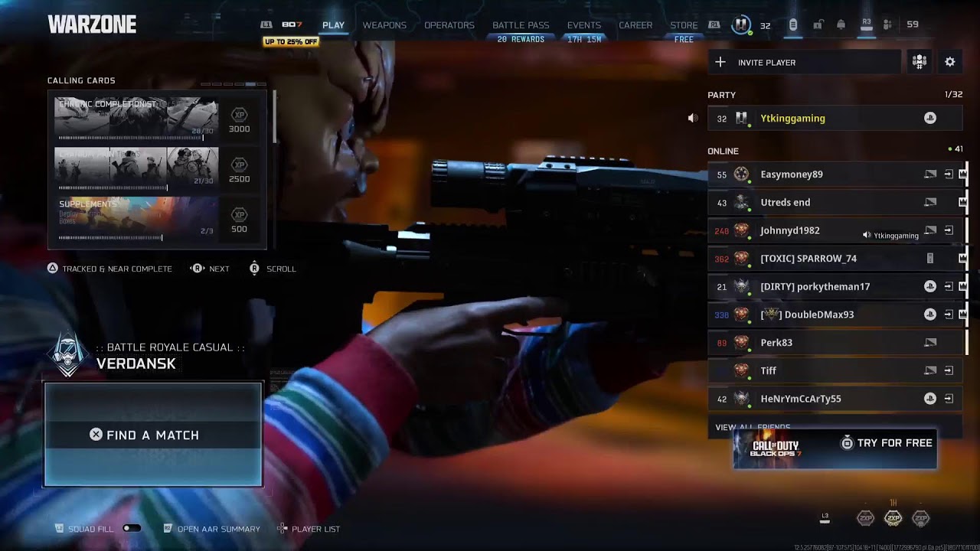Image resolution: width=980 pixels, height=551 pixels.
Task: Open the social friends icon
Action: click(x=887, y=25)
